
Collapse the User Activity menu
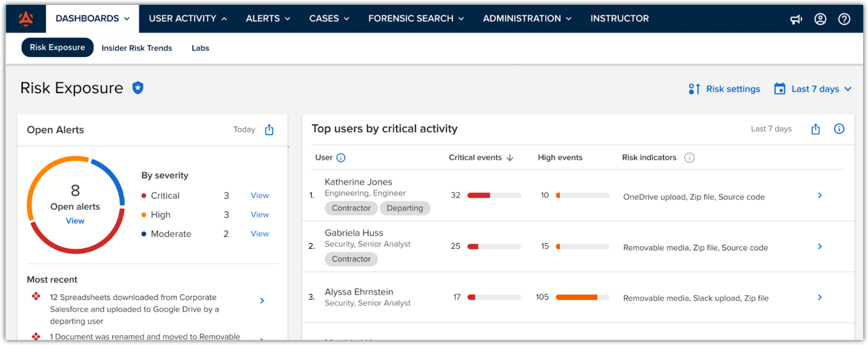(x=188, y=19)
